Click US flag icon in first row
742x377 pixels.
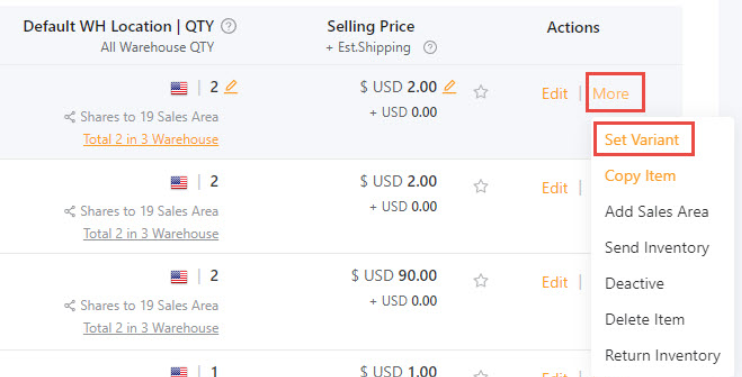click(179, 88)
